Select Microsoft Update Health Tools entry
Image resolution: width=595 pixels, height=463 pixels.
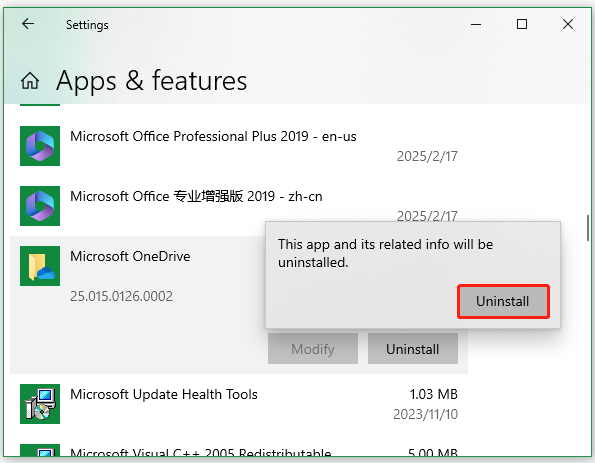tap(164, 394)
